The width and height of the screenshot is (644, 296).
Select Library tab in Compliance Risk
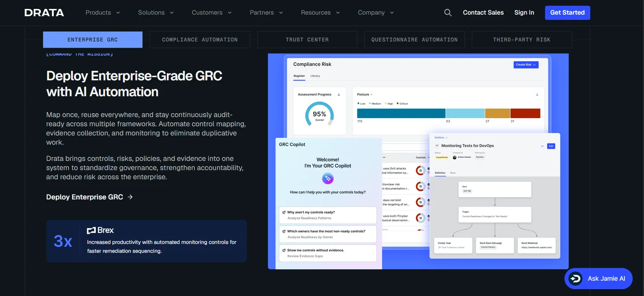[x=315, y=76]
